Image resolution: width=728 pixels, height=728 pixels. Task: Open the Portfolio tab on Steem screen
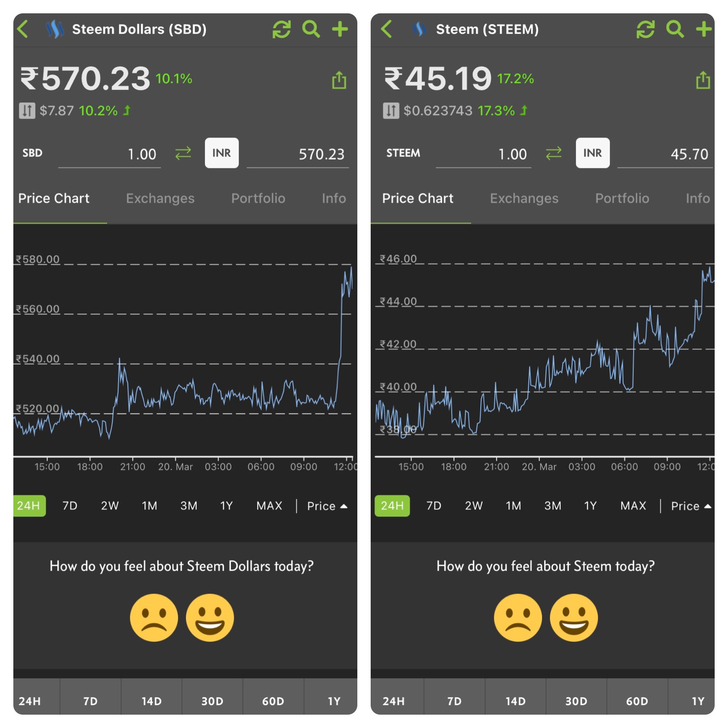tap(622, 198)
